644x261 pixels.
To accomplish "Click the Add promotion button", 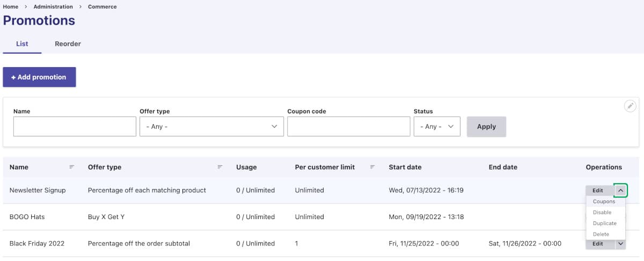I will 39,77.
